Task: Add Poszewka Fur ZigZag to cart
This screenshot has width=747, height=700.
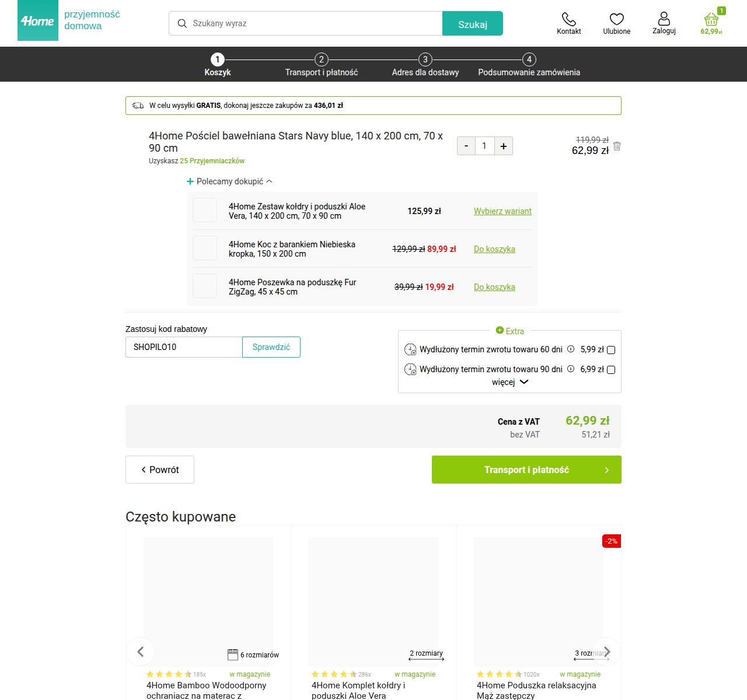Action: click(494, 287)
